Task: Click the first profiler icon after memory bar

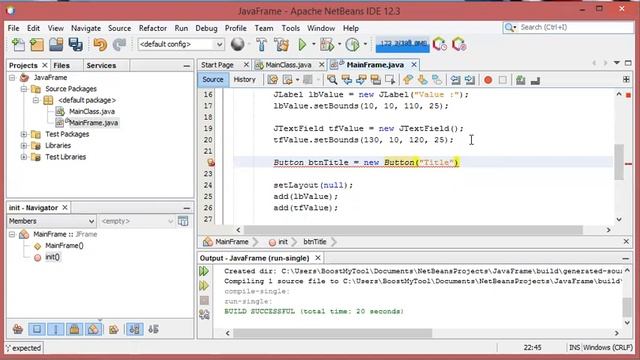Action: (x=440, y=44)
